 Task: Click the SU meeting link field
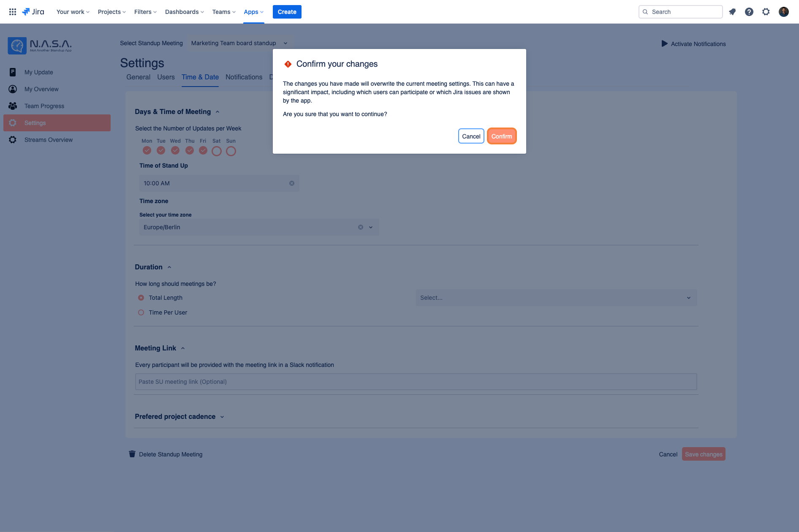point(416,382)
